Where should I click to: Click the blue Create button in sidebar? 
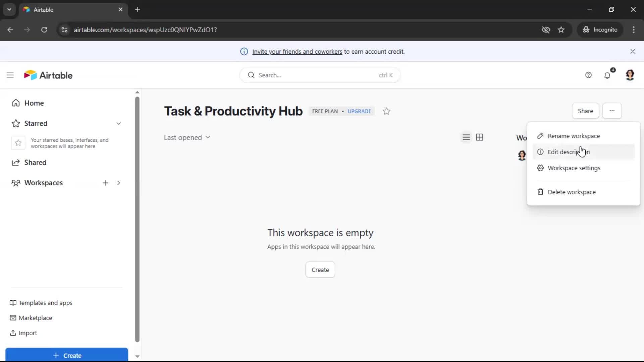coord(67,355)
